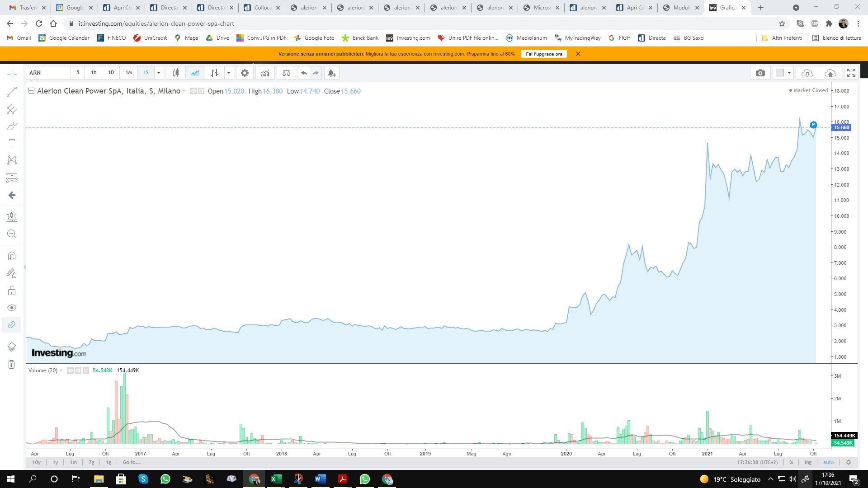Image resolution: width=868 pixels, height=488 pixels.
Task: Open the browser tab search arrow
Action: click(x=796, y=8)
